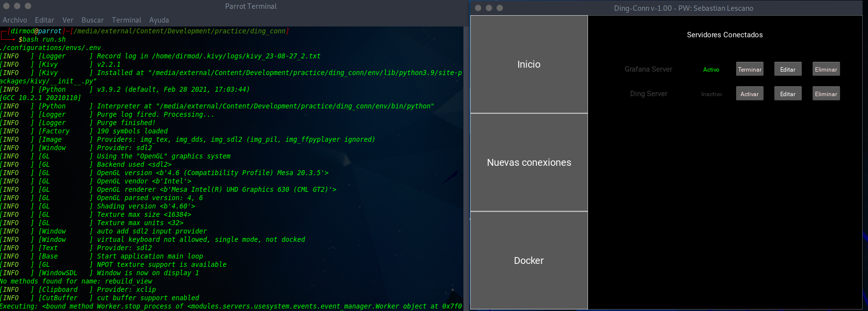
Task: Click the 'Provider: xclip' log line
Action: click(x=127, y=289)
